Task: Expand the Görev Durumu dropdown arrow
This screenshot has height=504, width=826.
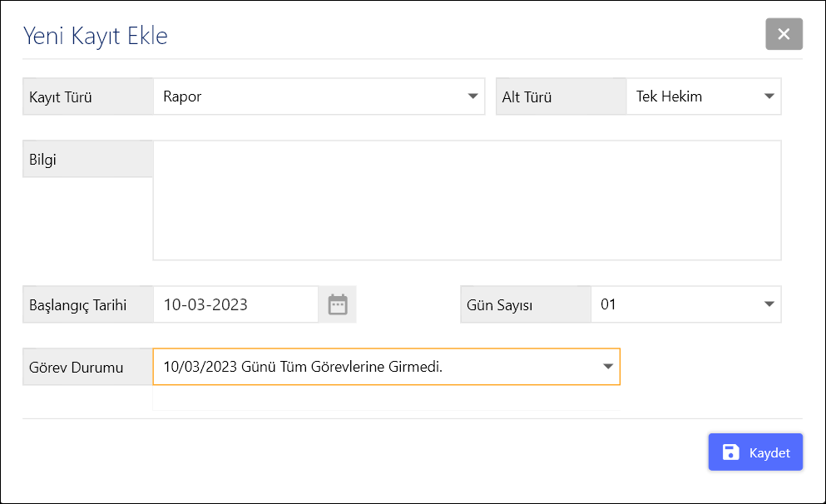Action: coord(607,367)
